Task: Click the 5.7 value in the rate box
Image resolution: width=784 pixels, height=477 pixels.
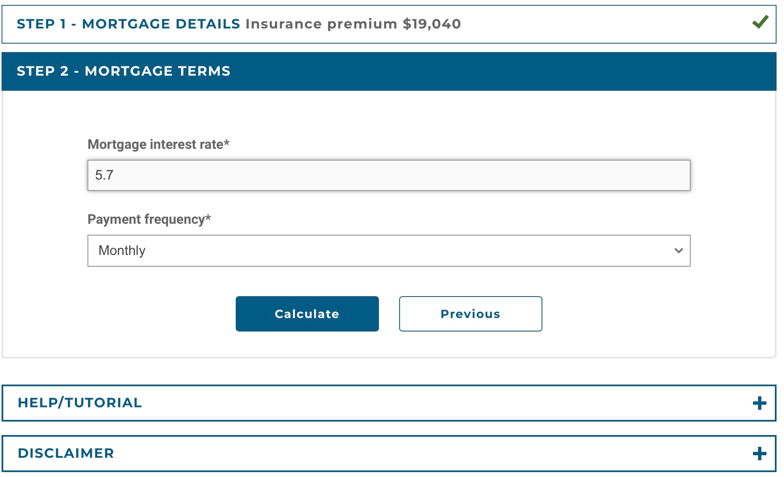Action: 104,175
